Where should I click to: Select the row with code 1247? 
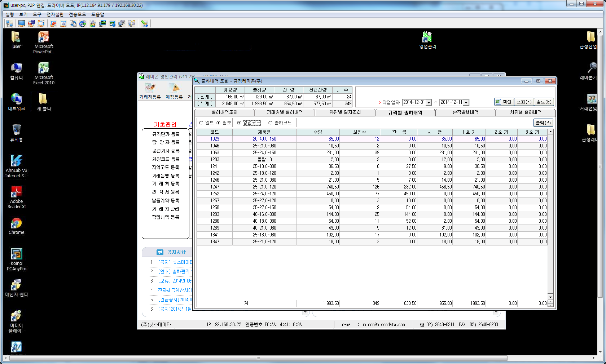372,187
